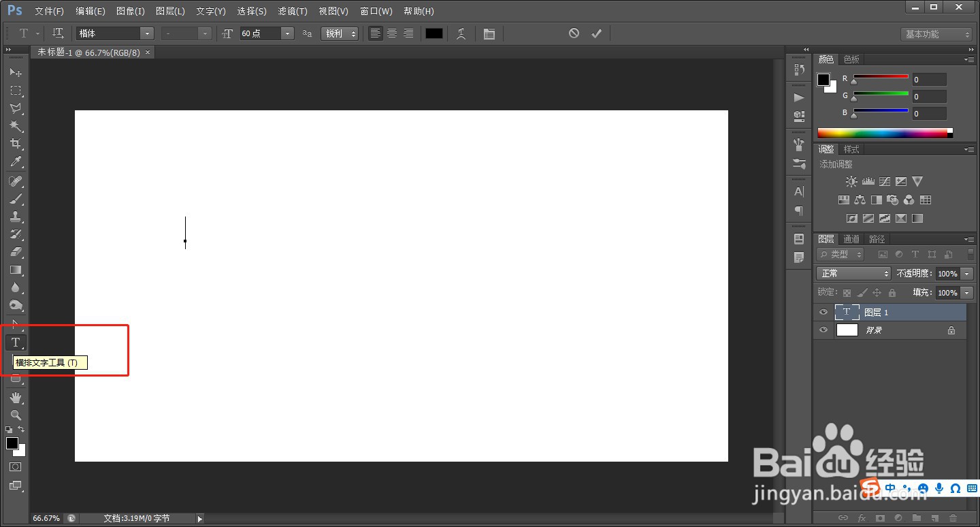Hide the 图层 1 text layer
The height and width of the screenshot is (527, 980).
point(823,313)
